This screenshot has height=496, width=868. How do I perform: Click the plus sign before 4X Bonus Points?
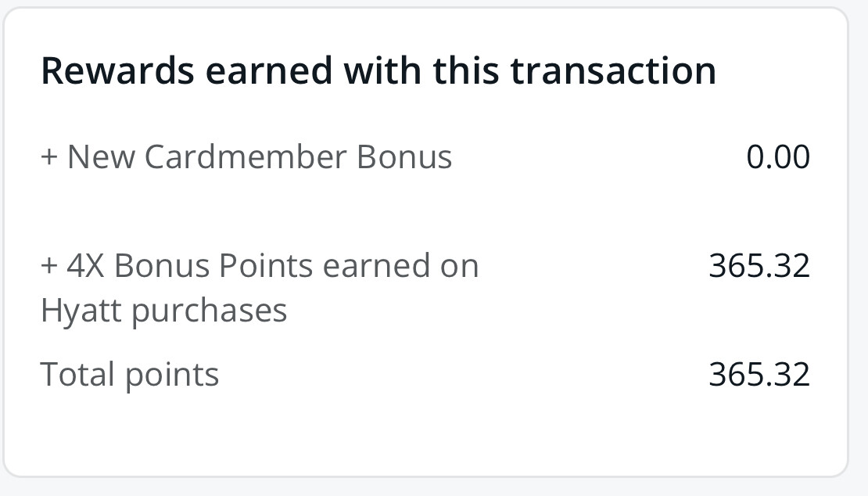click(x=49, y=266)
